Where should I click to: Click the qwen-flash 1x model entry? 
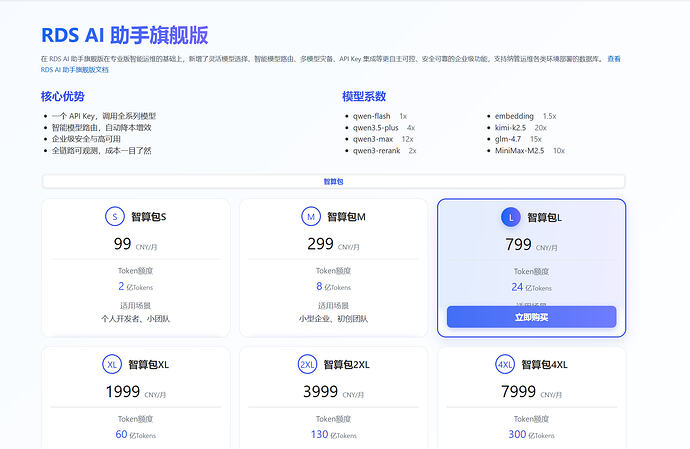[x=380, y=116]
